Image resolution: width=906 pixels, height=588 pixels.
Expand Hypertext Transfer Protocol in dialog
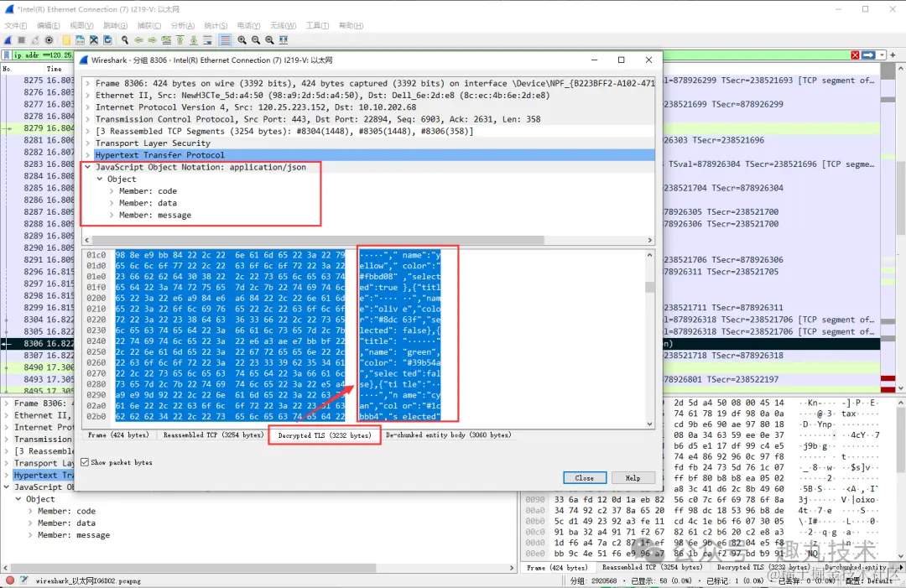coord(88,155)
